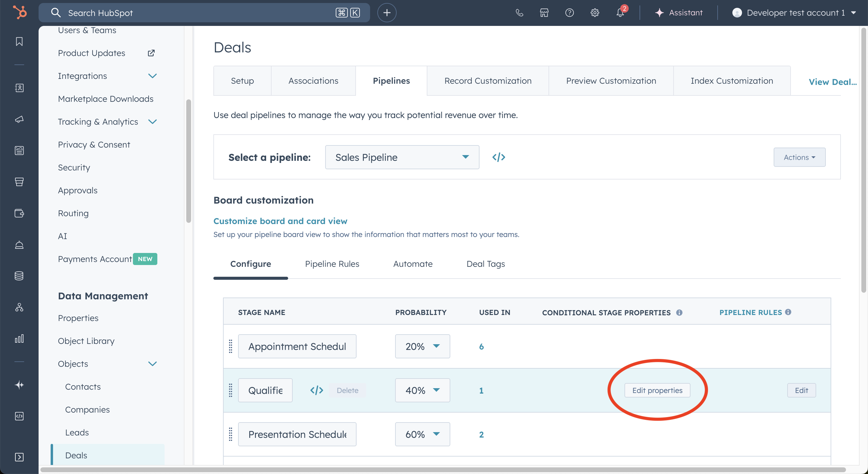This screenshot has height=474, width=868.
Task: Click the Pipeline Rules info icon
Action: 788,312
